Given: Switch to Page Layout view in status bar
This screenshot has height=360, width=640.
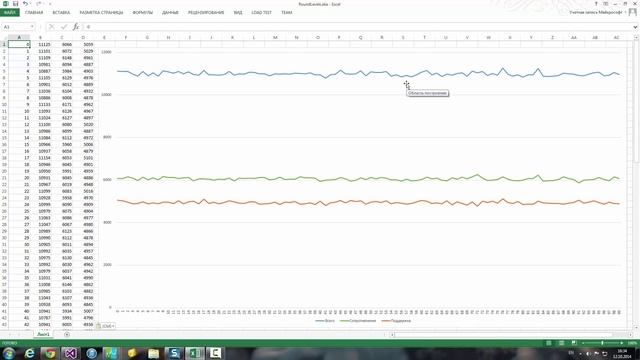Looking at the screenshot, I should 562,343.
